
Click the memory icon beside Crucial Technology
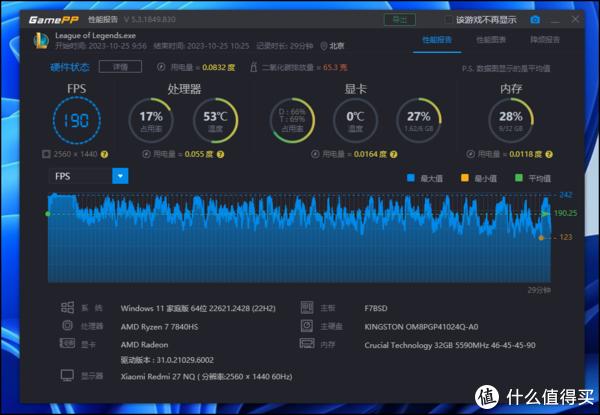coord(307,343)
